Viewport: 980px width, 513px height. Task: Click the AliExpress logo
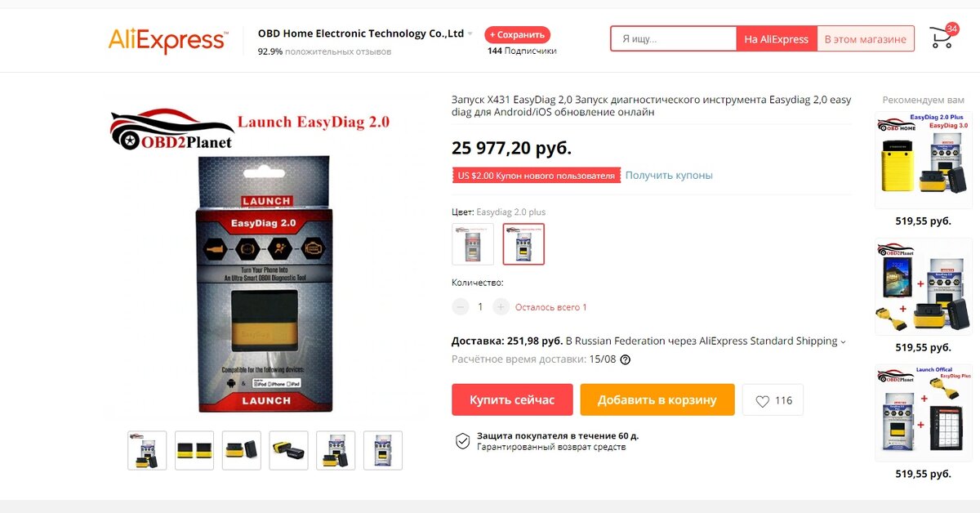click(x=168, y=39)
